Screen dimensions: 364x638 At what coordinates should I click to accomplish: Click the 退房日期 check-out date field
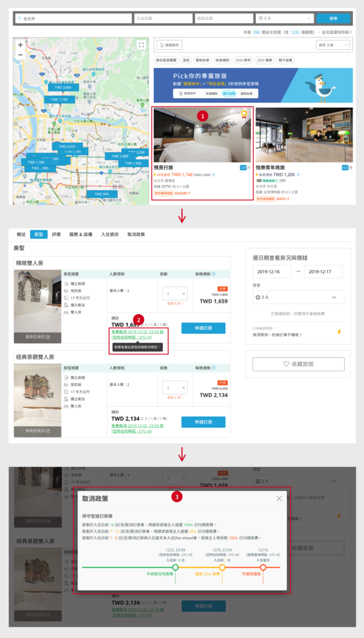coord(224,19)
